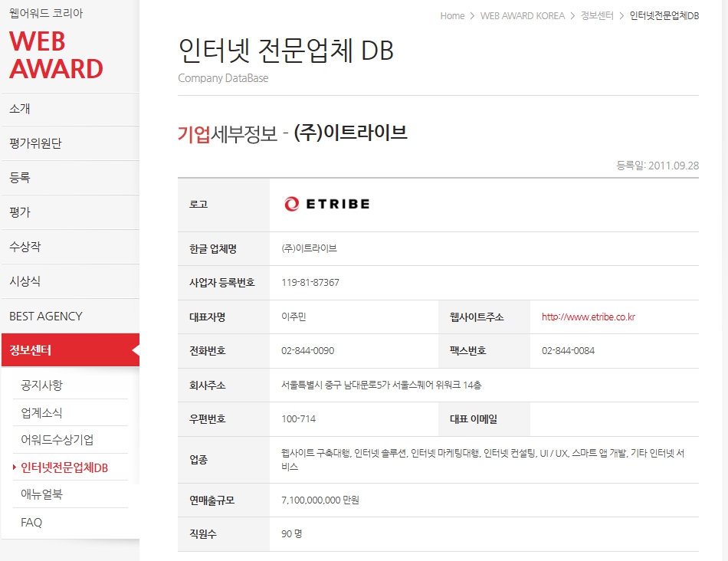728x561 pixels.
Task: Click the phone number 02-844-0090
Action: (308, 351)
